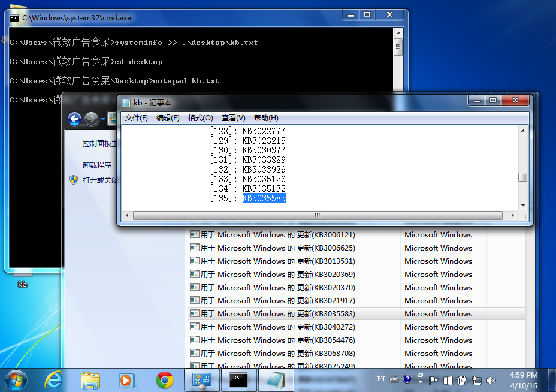Click line [134]: KB3035132 in Notepad

pos(247,188)
